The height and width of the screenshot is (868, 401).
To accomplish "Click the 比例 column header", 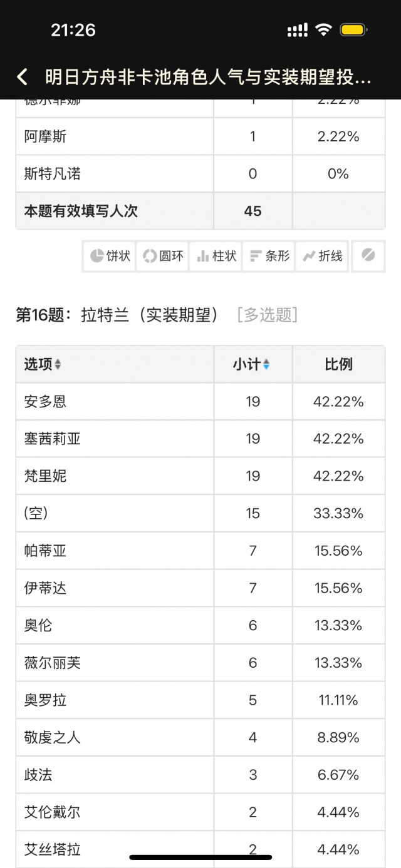I will 338,364.
